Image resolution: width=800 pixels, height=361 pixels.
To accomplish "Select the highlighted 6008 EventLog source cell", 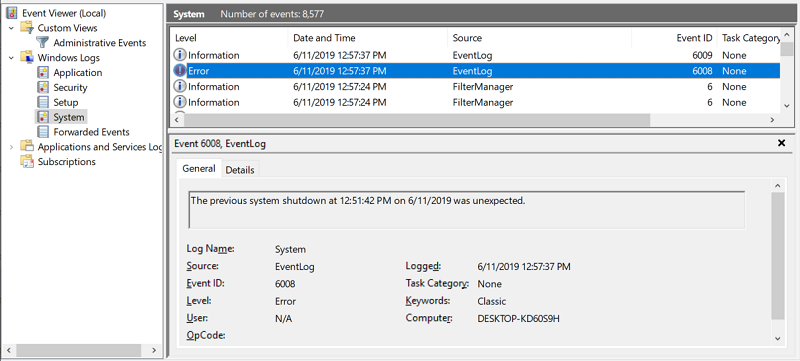I will [472, 71].
